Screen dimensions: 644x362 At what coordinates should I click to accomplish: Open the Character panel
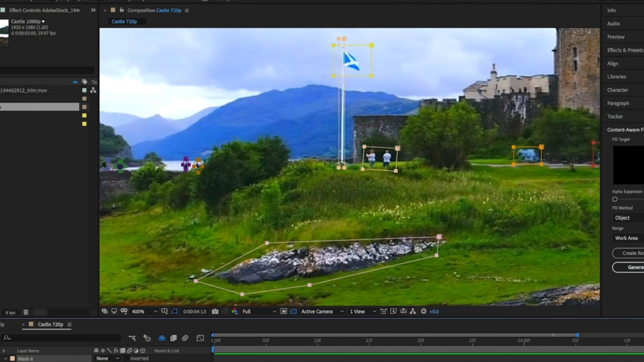point(618,90)
